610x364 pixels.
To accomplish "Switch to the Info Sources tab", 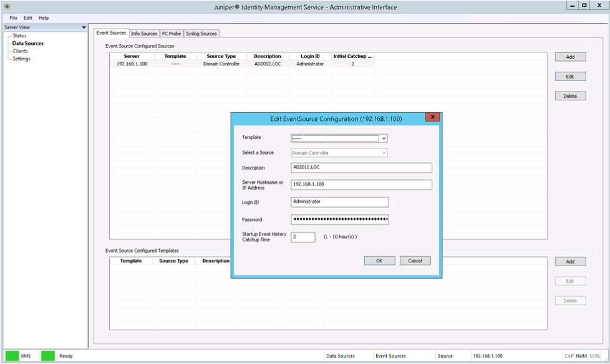I will point(143,34).
